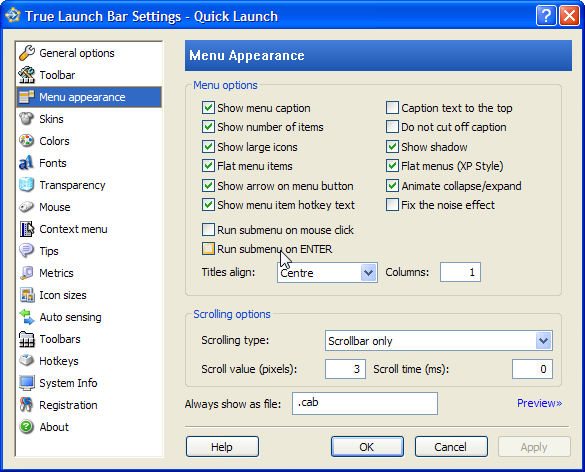The height and width of the screenshot is (472, 585).
Task: Click the Always show as file field
Action: (365, 403)
